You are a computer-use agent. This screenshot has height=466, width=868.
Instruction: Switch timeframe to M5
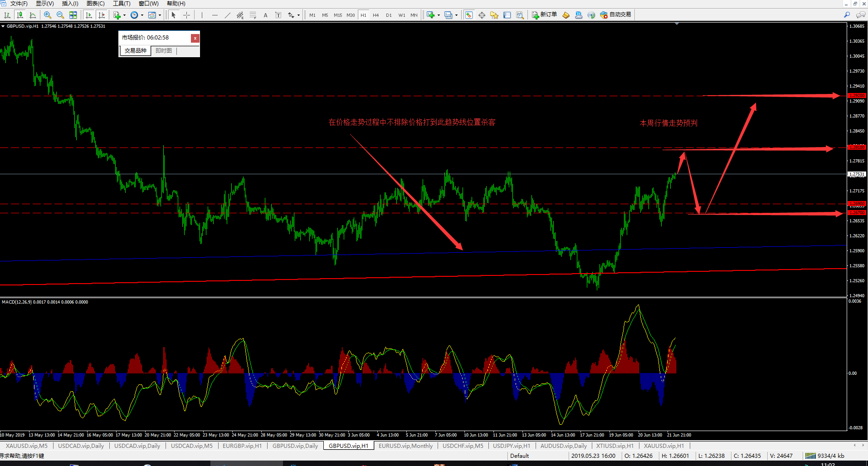325,15
